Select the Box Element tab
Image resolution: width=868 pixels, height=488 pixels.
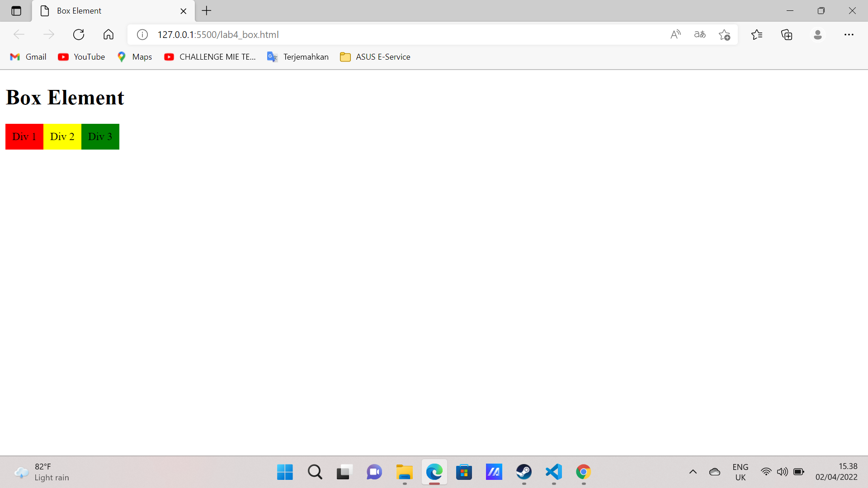pos(104,11)
